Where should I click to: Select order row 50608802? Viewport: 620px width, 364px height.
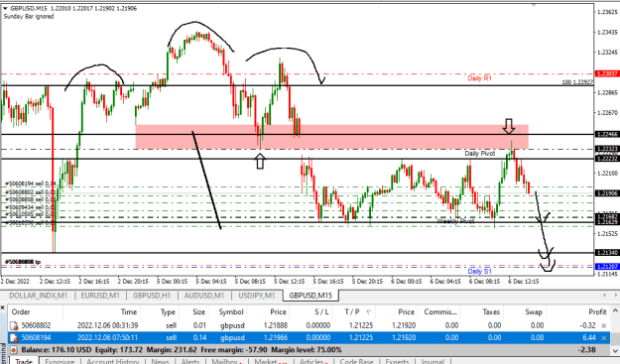pyautogui.click(x=310, y=325)
